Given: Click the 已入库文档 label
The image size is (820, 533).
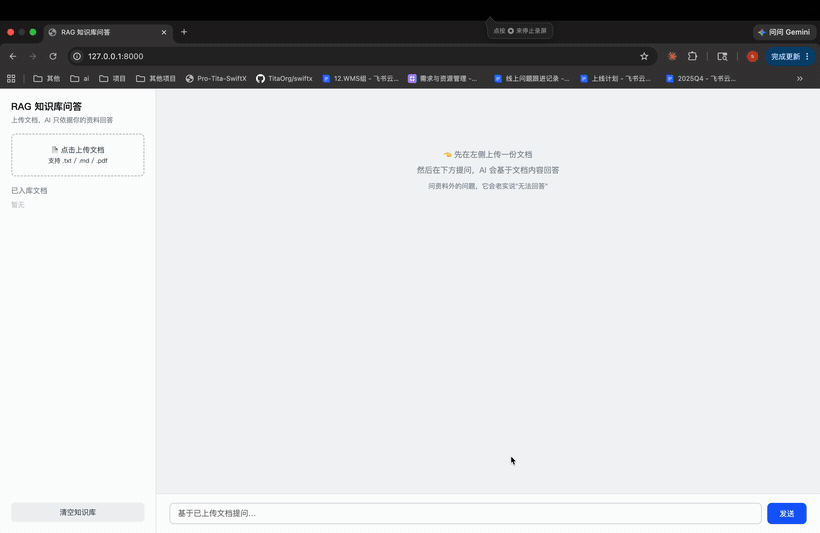Looking at the screenshot, I should 29,190.
